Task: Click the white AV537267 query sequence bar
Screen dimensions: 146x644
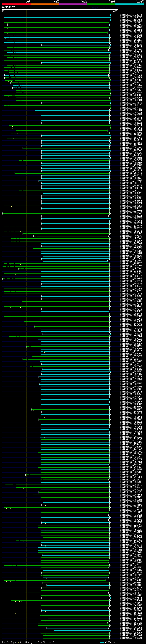Action: 60,9
